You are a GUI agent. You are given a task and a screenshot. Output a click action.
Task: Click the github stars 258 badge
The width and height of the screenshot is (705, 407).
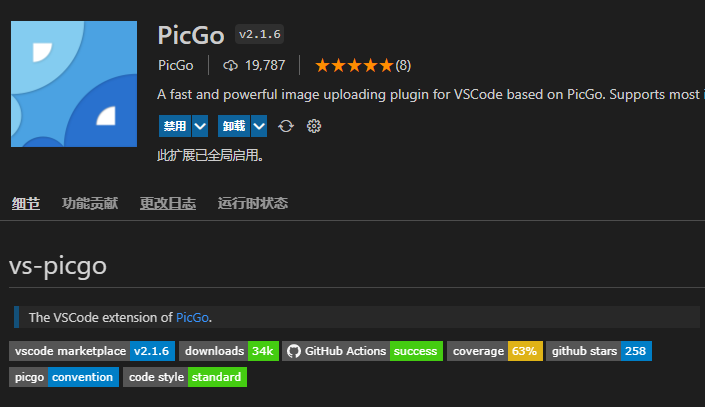tap(598, 351)
